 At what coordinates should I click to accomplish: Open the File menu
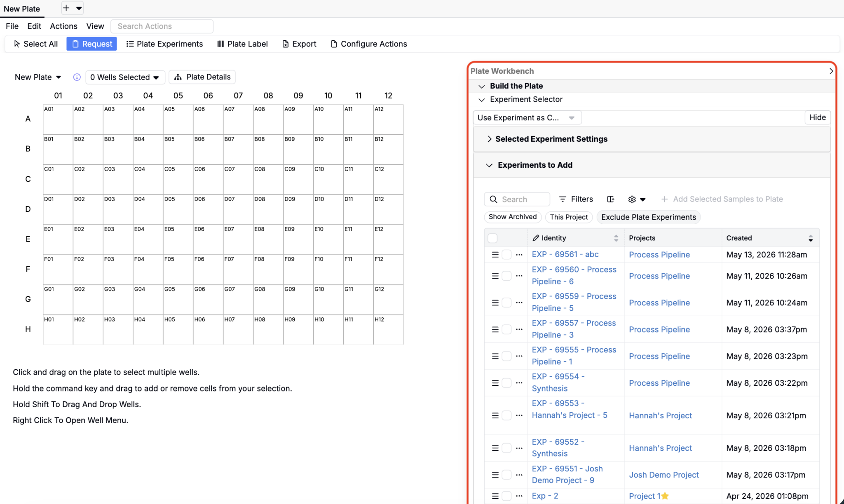12,26
